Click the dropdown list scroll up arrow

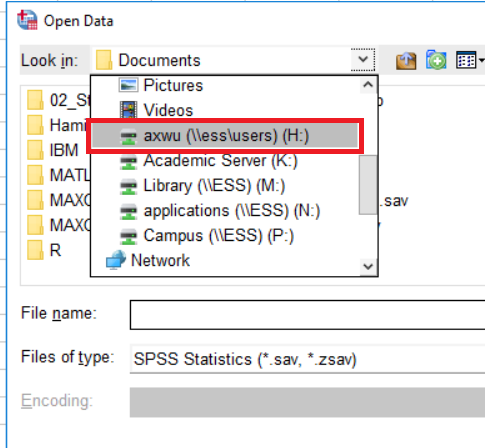tap(368, 85)
